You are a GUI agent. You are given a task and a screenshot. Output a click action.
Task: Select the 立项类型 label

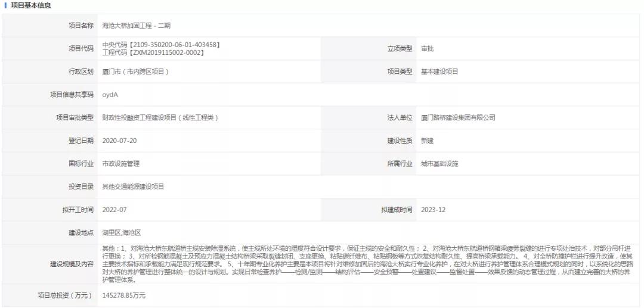(400, 48)
